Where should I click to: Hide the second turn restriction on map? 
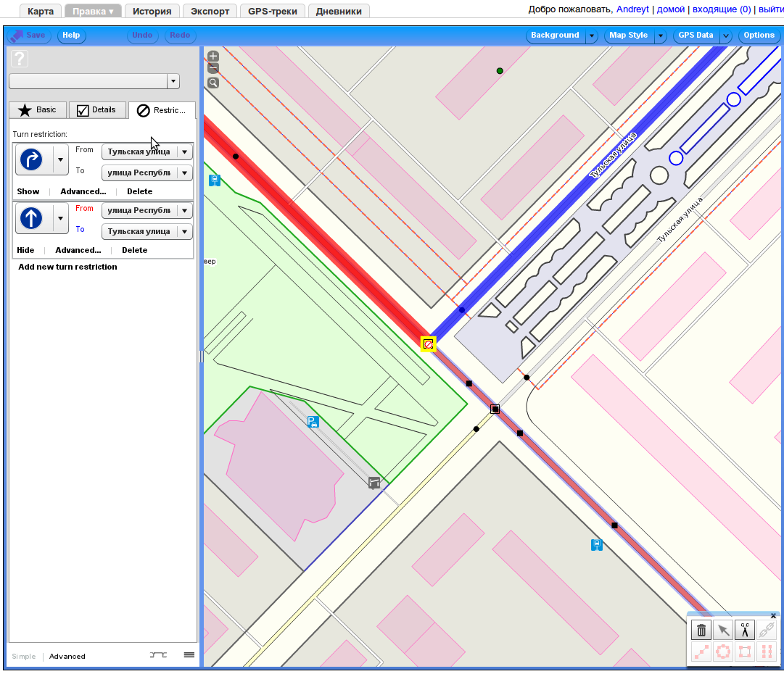coord(25,250)
